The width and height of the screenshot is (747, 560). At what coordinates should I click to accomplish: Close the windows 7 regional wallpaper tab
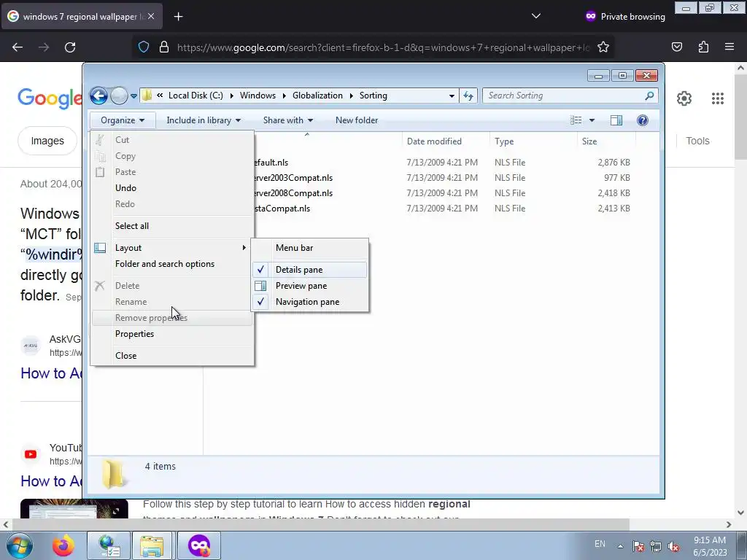150,16
